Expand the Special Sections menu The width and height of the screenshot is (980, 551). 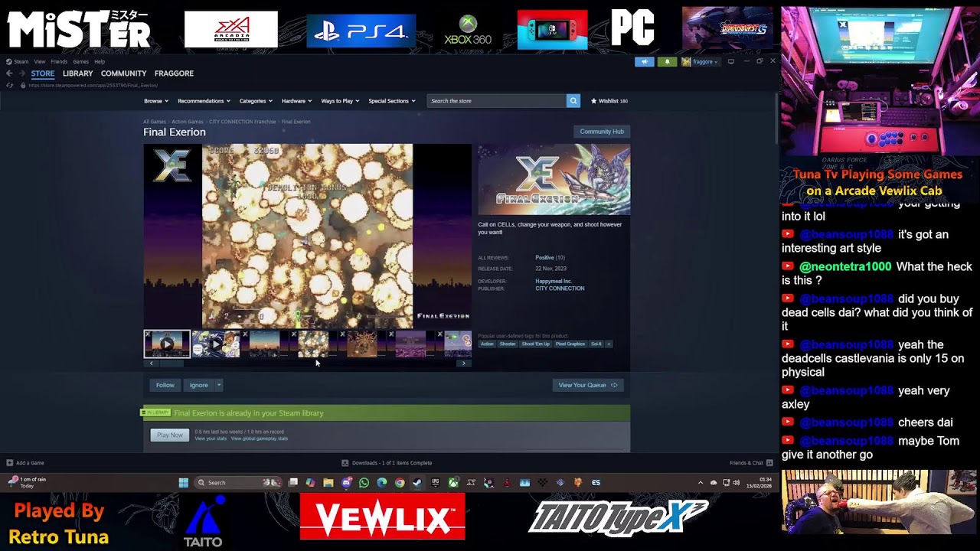coord(392,101)
